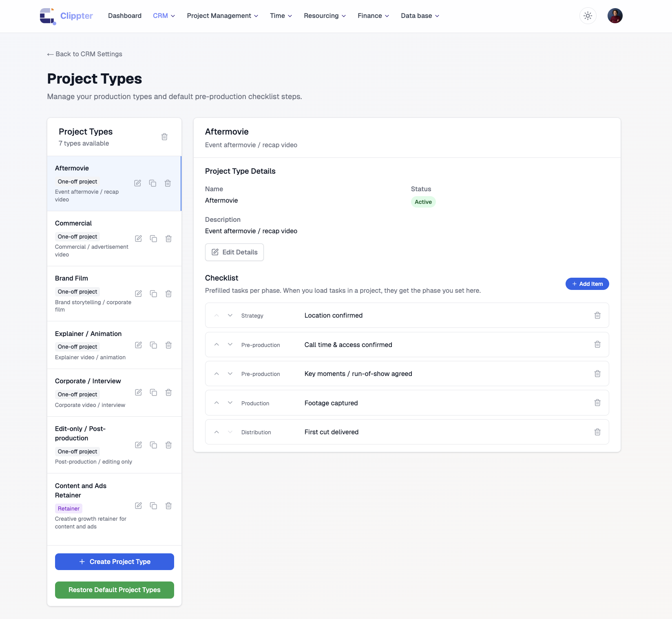The height and width of the screenshot is (619, 672).
Task: Open the Finance dropdown menu
Action: (373, 16)
